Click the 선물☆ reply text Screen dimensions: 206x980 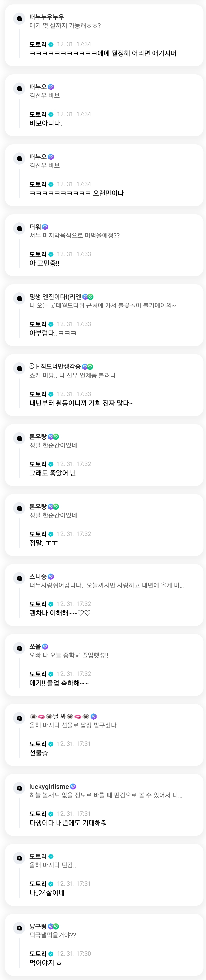pyautogui.click(x=39, y=753)
